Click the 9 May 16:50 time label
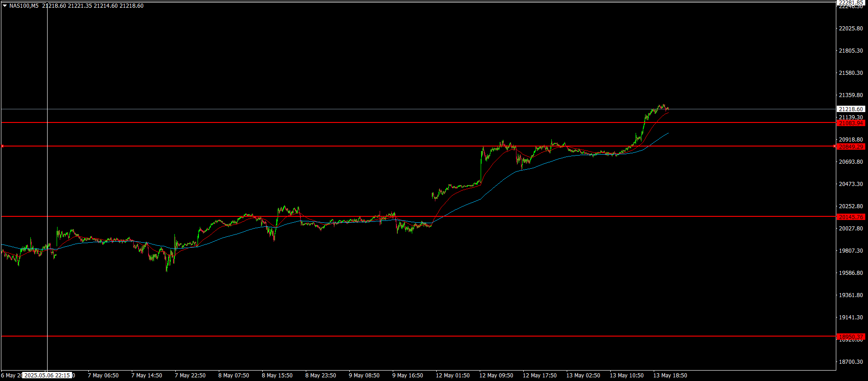This screenshot has width=868, height=381. pyautogui.click(x=408, y=376)
